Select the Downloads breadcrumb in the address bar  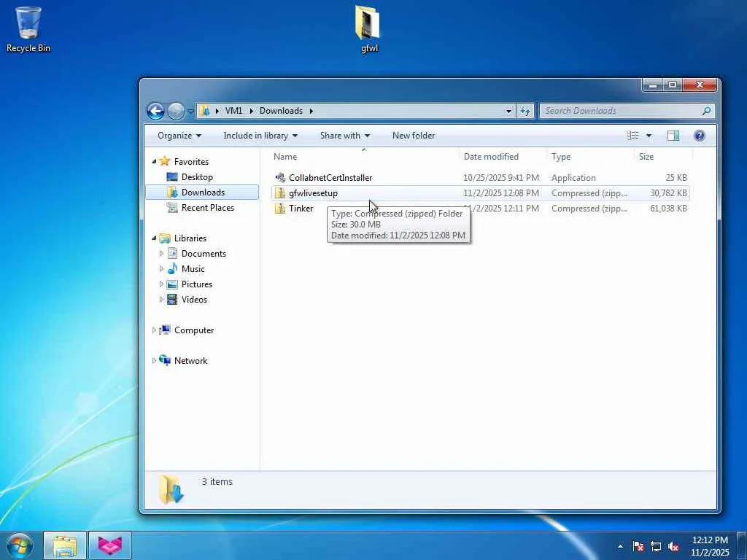[281, 111]
